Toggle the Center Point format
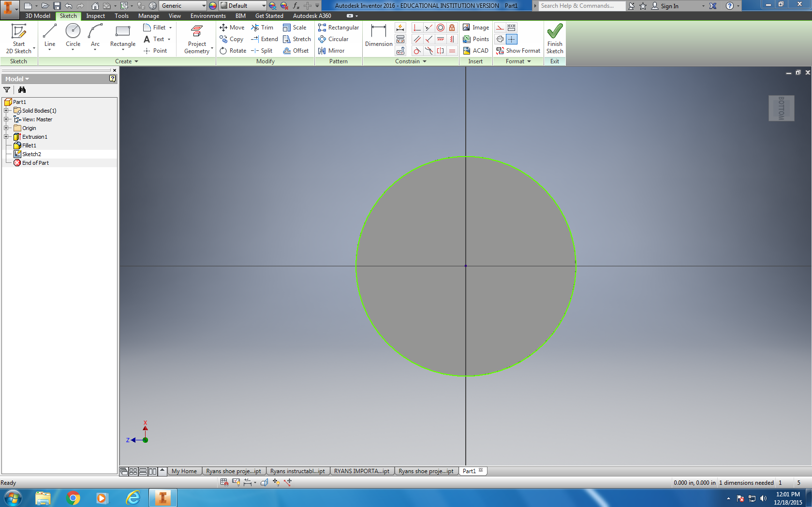The image size is (812, 507). point(512,39)
